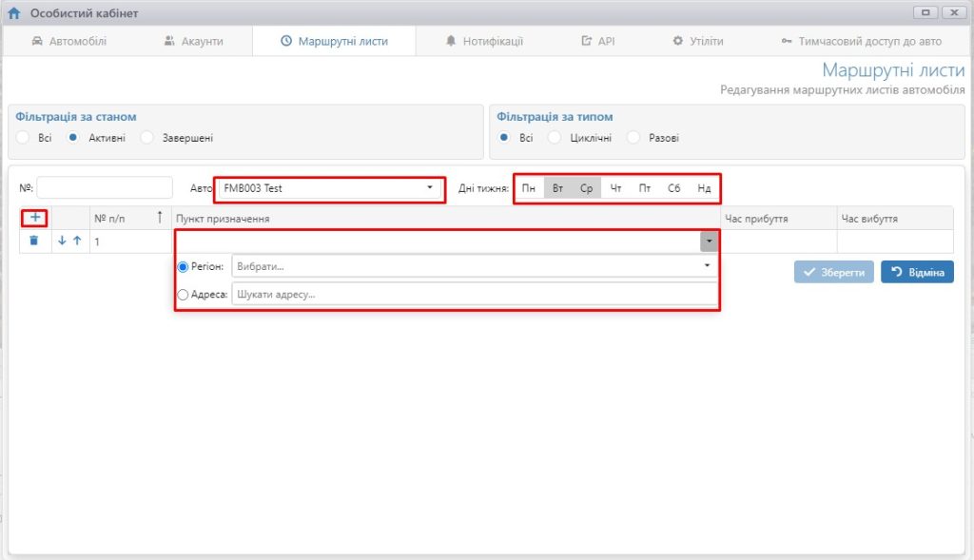The height and width of the screenshot is (560, 974).
Task: Select type filter Циклічні
Action: pos(555,137)
